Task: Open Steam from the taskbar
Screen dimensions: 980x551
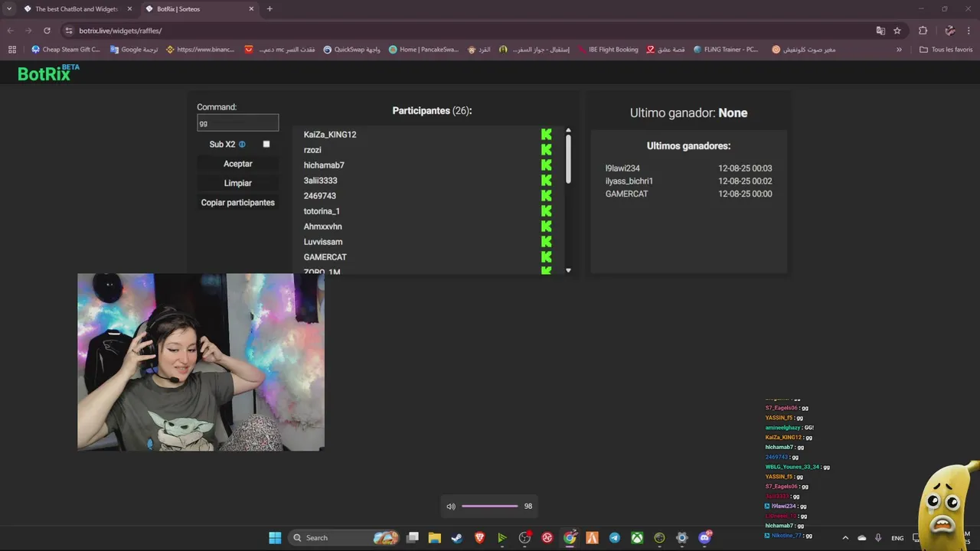Action: [x=456, y=538]
